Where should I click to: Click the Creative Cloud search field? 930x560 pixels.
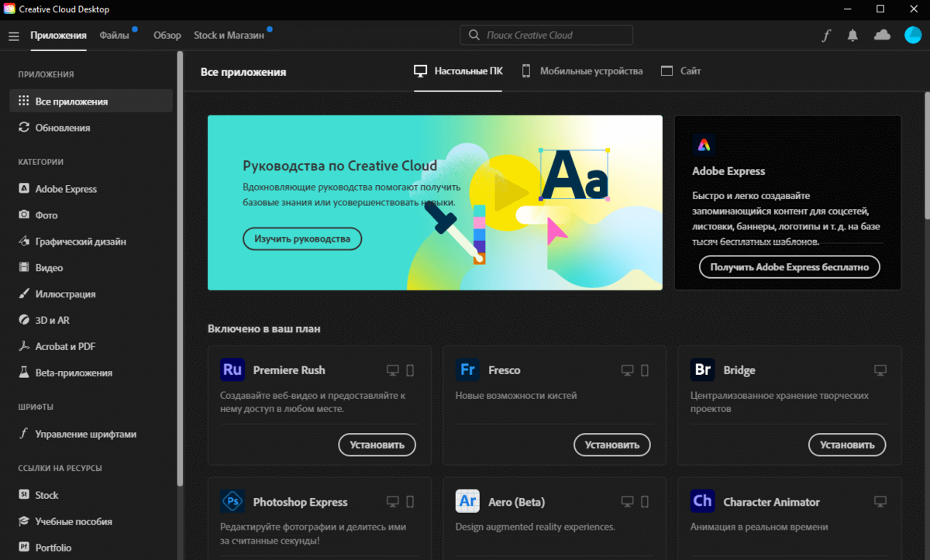tap(546, 35)
